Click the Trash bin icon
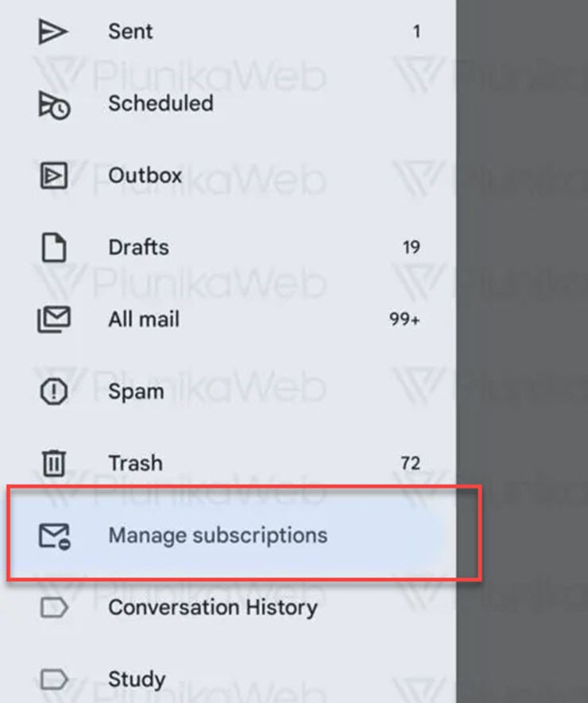This screenshot has height=703, width=588. [54, 463]
